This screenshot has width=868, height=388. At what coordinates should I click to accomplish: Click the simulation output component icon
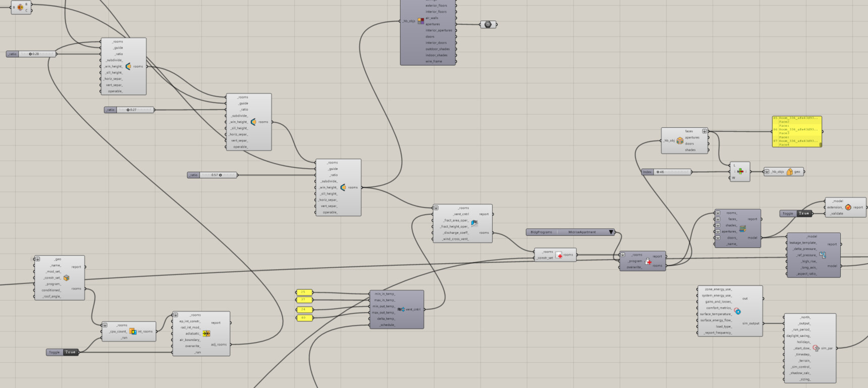point(737,311)
